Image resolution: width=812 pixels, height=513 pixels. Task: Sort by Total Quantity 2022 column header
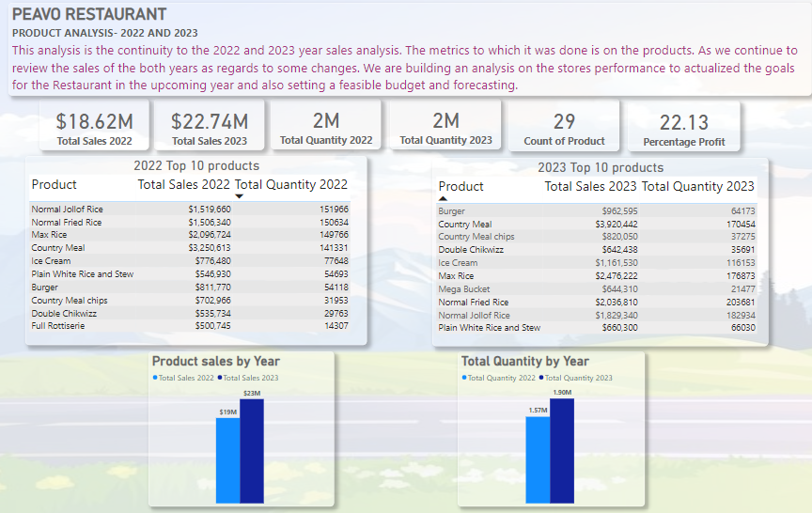click(x=291, y=184)
